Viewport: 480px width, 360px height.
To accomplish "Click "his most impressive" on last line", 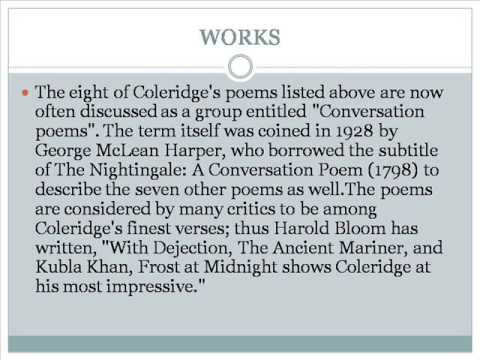I will click(117, 286).
